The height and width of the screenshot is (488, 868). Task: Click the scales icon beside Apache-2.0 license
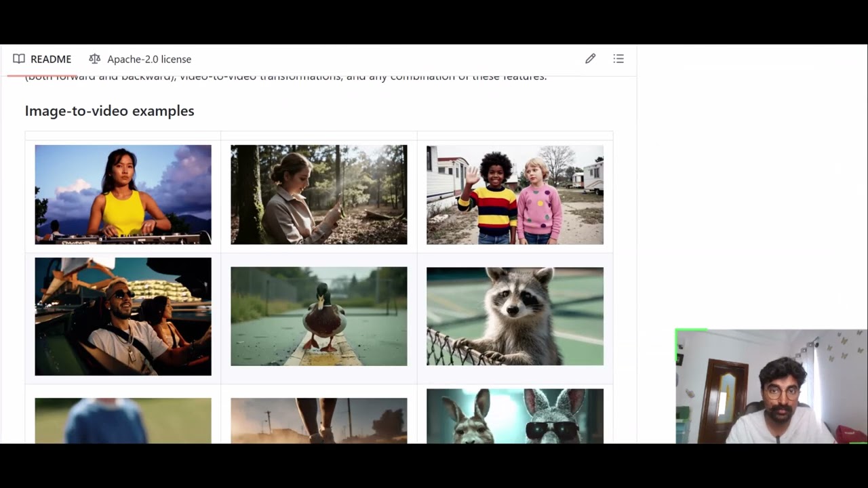(x=95, y=59)
